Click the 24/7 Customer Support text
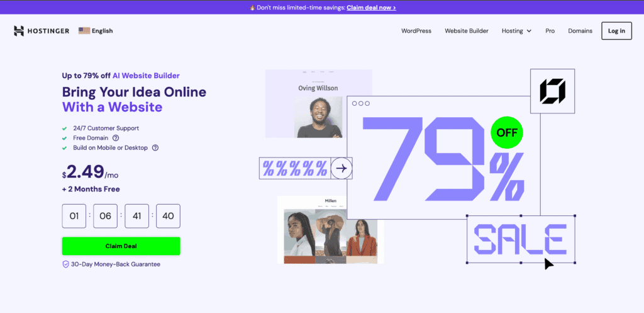Viewport: 644px width, 313px height. (106, 128)
